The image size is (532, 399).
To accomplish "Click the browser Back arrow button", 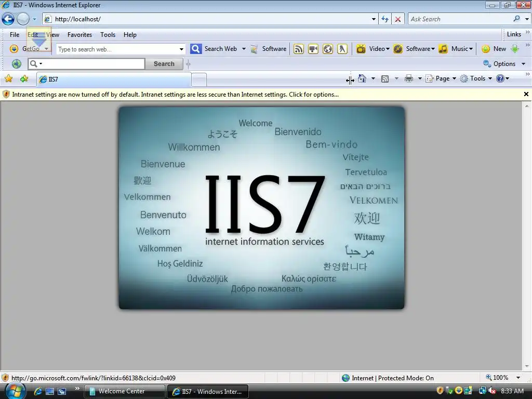I will [x=8, y=19].
